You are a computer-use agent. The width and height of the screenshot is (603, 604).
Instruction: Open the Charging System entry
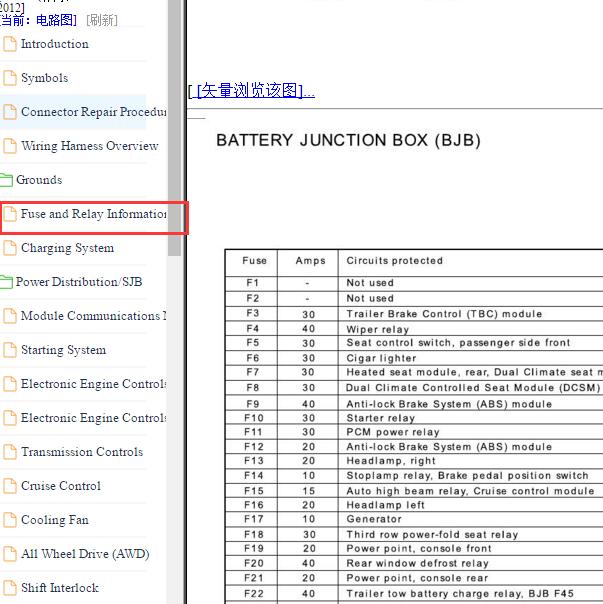(x=67, y=248)
